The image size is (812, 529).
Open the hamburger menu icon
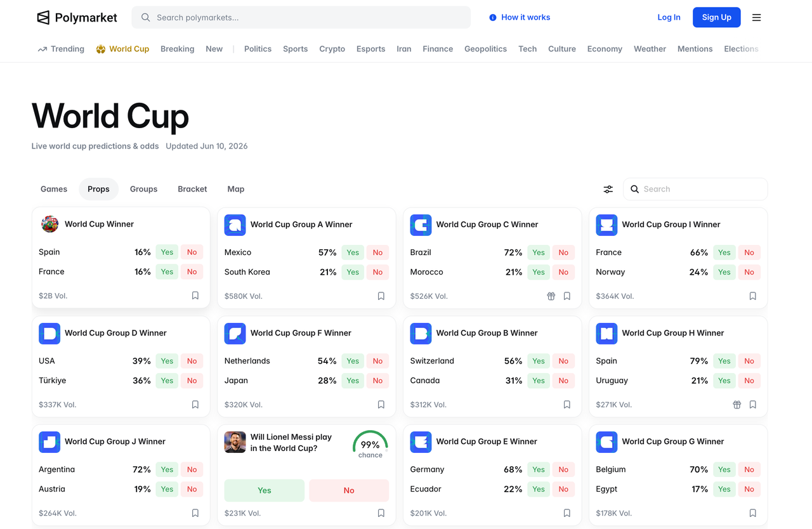[x=756, y=18]
